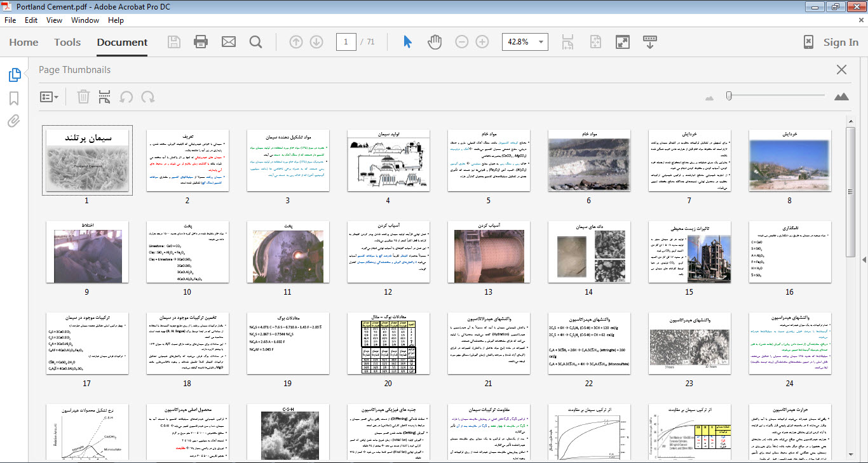Go to next page arrow icon

point(316,42)
